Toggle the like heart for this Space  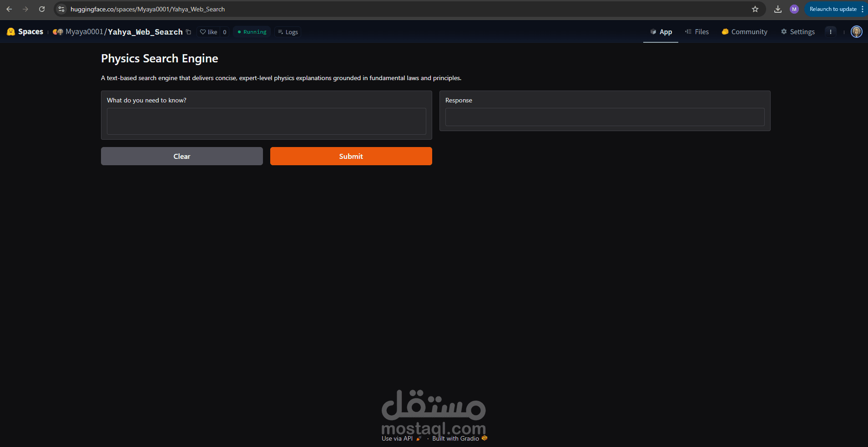tap(203, 32)
